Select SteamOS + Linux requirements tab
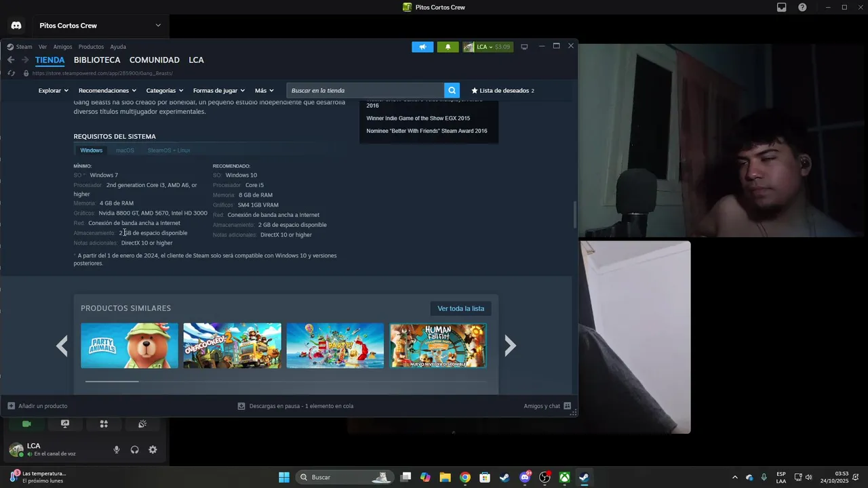 coord(169,150)
